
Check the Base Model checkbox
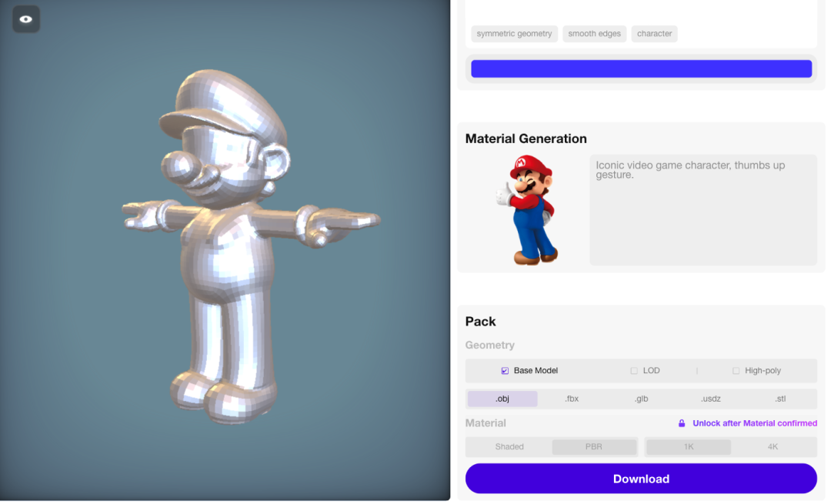[505, 371]
